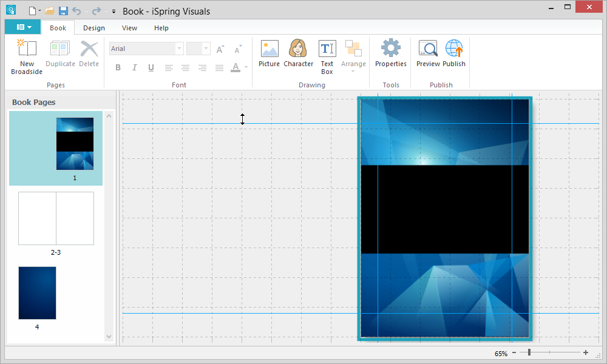The height and width of the screenshot is (364, 607).
Task: Open the View tab
Action: [x=129, y=28]
